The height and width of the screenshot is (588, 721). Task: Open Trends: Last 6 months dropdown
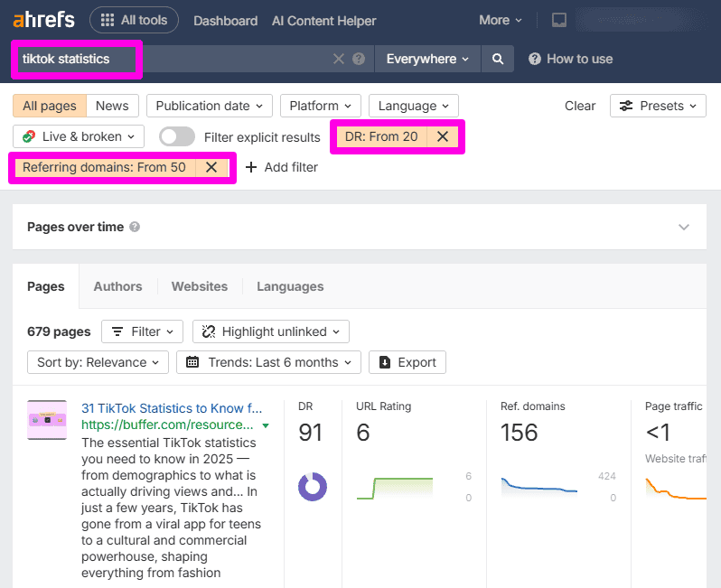pyautogui.click(x=268, y=362)
